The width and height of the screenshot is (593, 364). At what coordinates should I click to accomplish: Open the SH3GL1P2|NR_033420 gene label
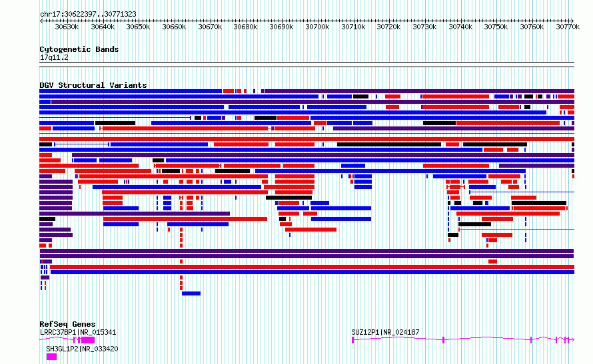(x=82, y=349)
